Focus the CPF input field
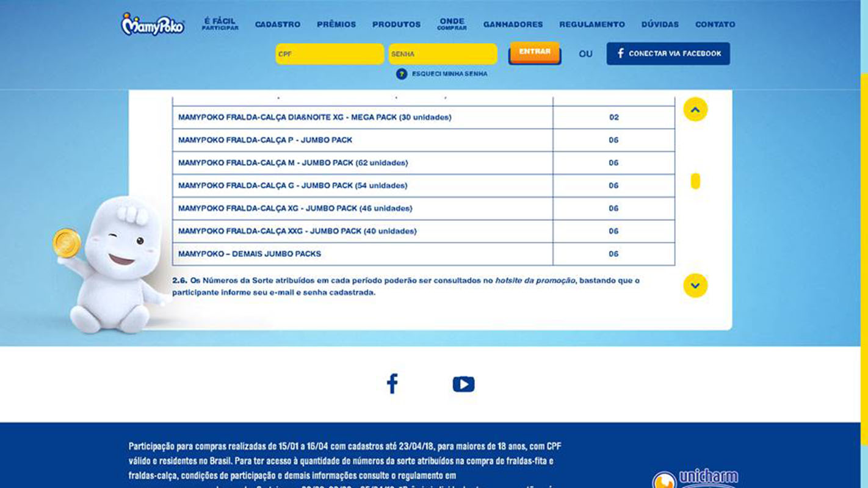 (330, 54)
